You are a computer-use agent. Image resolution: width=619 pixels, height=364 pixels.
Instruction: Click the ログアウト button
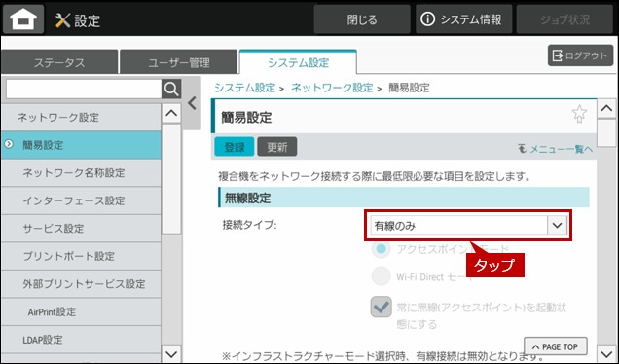pyautogui.click(x=580, y=55)
